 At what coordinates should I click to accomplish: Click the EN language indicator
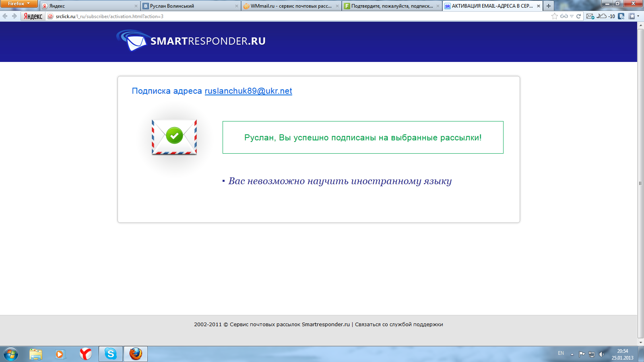click(x=561, y=353)
